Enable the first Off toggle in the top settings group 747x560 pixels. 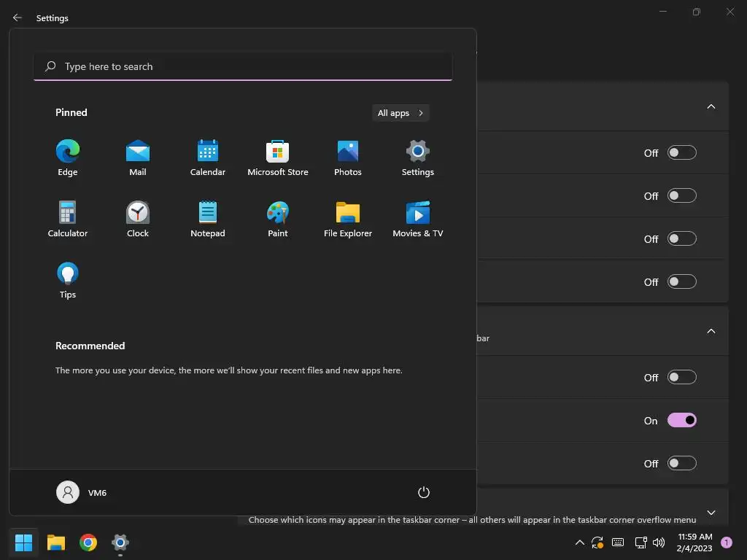(x=682, y=152)
